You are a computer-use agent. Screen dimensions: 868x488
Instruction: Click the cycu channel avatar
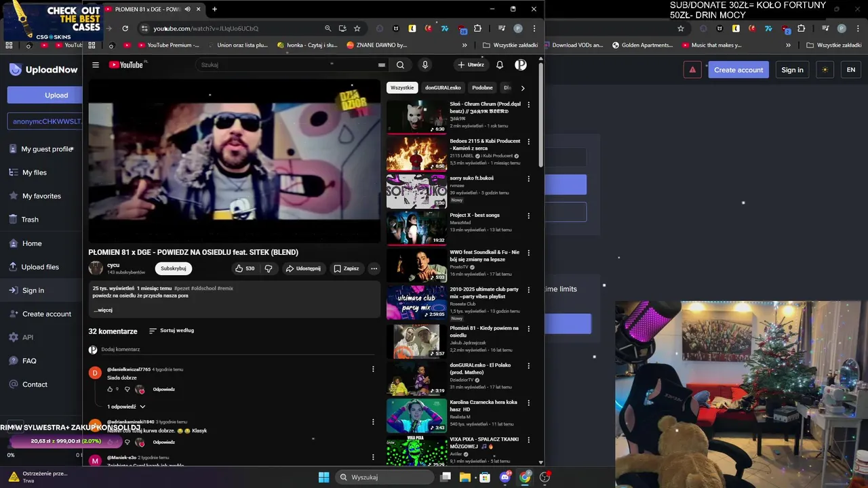96,268
